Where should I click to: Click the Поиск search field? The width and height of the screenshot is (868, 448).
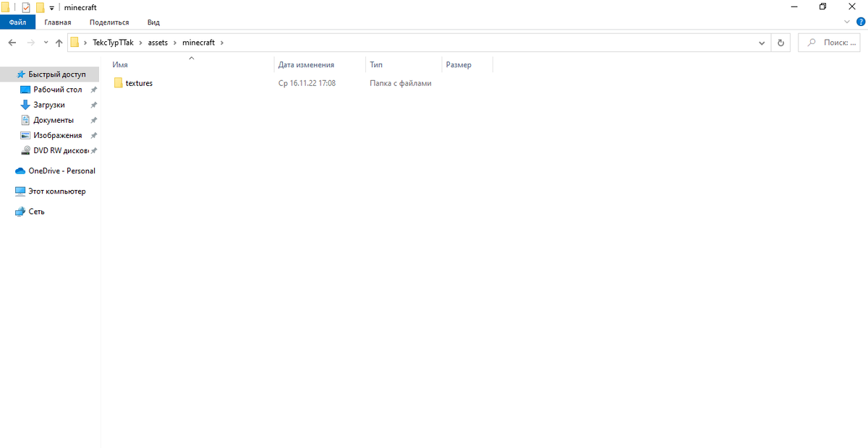[830, 43]
